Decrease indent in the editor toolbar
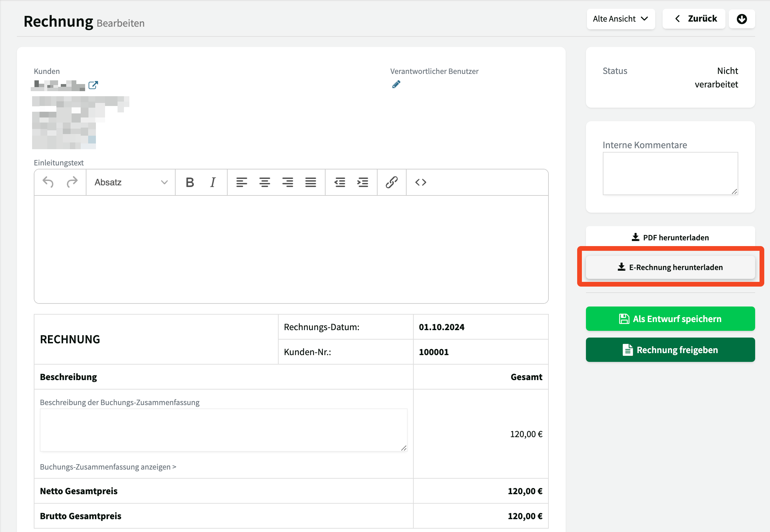770x532 pixels. [339, 182]
